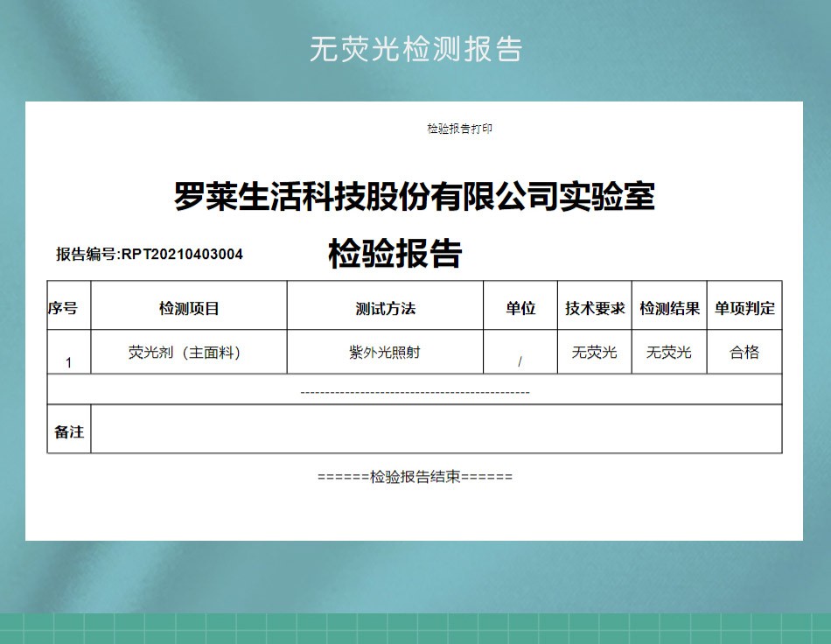Image resolution: width=831 pixels, height=644 pixels.
Task: Select company name 罗莱生活科技股份有限公司实验室
Action: 415,196
